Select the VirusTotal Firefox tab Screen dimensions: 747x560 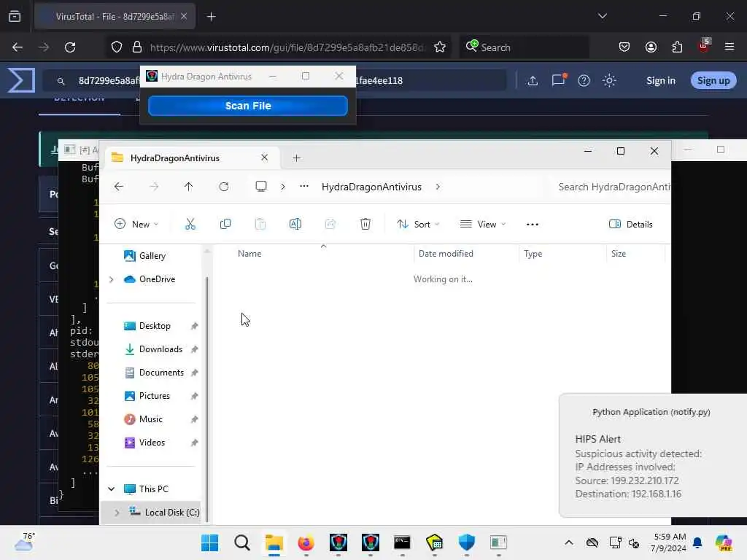115,16
